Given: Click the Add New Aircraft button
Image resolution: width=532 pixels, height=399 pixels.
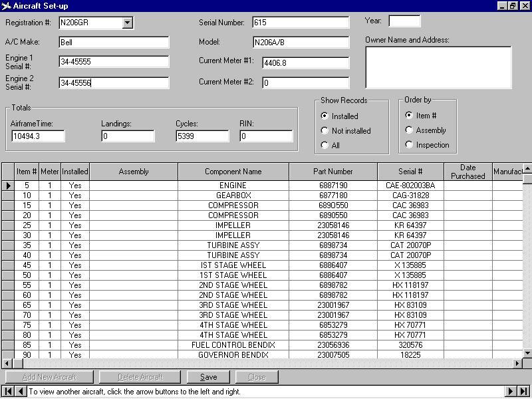Looking at the screenshot, I should click(x=49, y=377).
